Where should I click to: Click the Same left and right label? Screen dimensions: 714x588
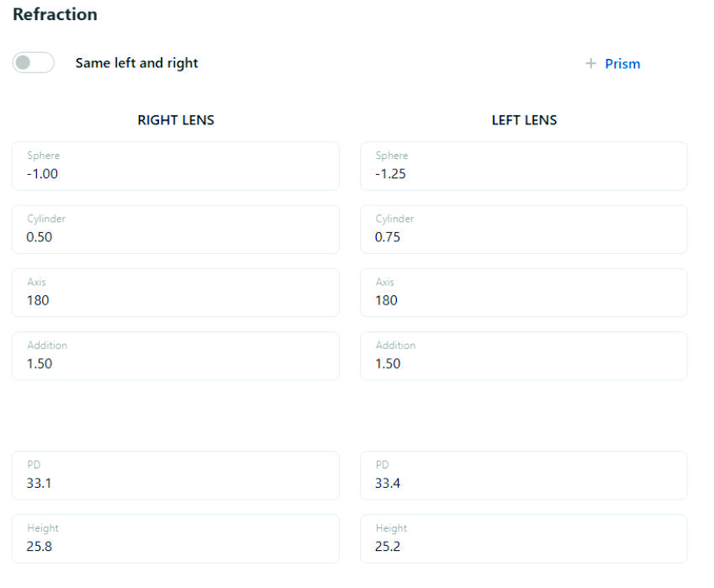tap(137, 63)
